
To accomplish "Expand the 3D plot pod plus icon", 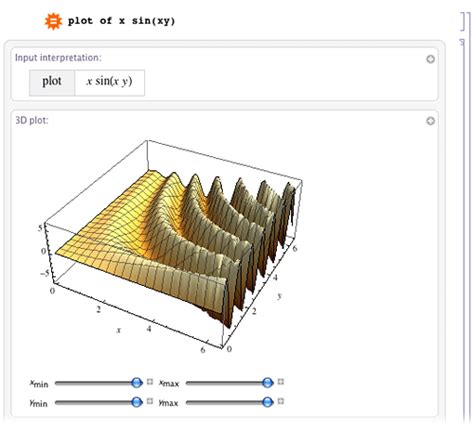I will point(430,121).
